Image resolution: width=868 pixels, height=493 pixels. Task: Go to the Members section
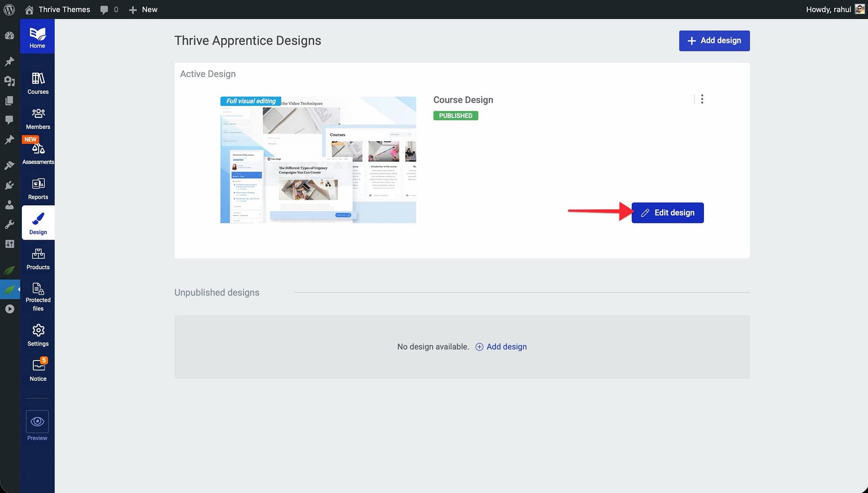(x=38, y=119)
